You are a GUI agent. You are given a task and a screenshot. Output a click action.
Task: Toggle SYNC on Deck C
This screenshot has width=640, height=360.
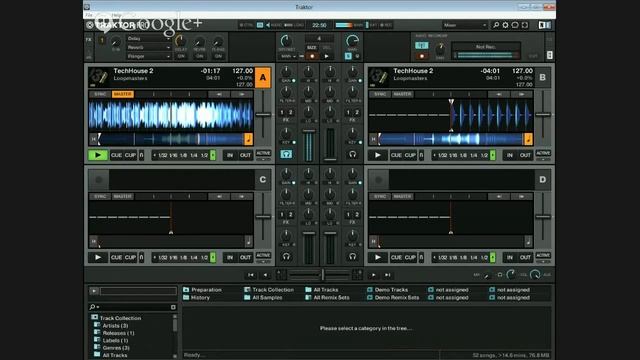pyautogui.click(x=100, y=196)
